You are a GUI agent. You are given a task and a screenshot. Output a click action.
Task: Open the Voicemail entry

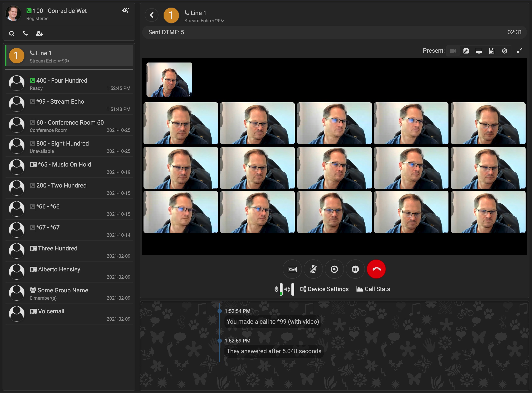[69, 314]
